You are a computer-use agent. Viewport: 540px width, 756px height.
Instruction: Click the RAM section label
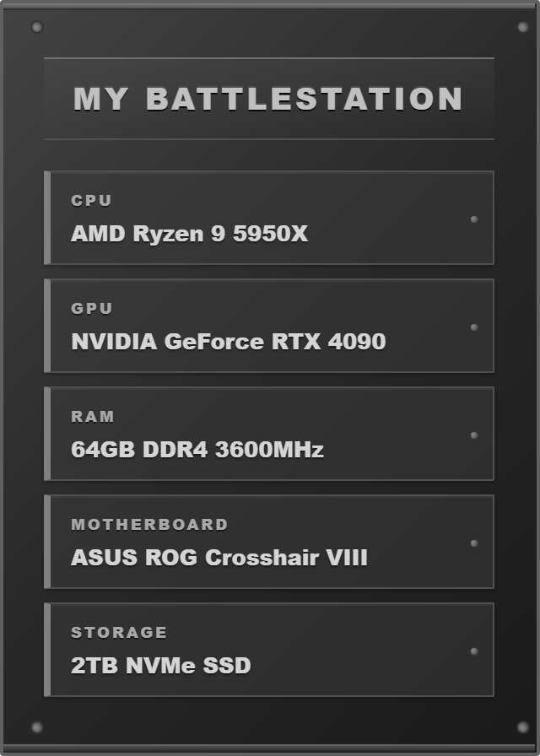tap(93, 417)
